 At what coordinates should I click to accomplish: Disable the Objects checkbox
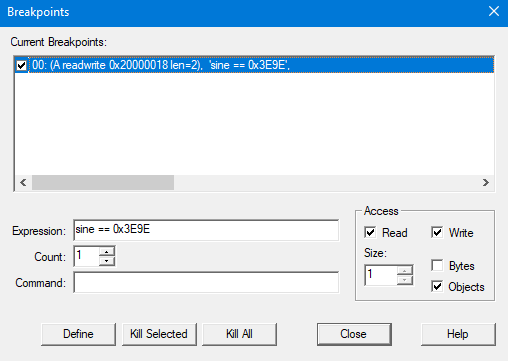[x=437, y=286]
